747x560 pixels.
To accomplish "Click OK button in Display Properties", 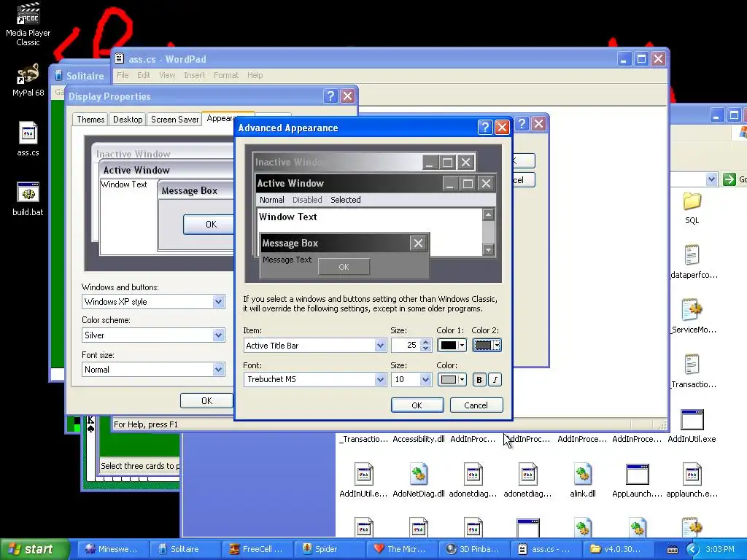I will coord(206,401).
